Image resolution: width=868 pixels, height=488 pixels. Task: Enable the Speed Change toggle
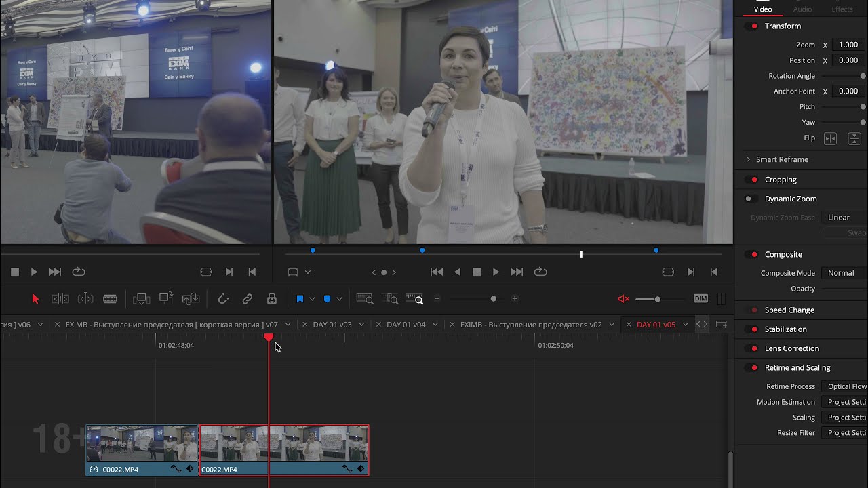click(751, 310)
